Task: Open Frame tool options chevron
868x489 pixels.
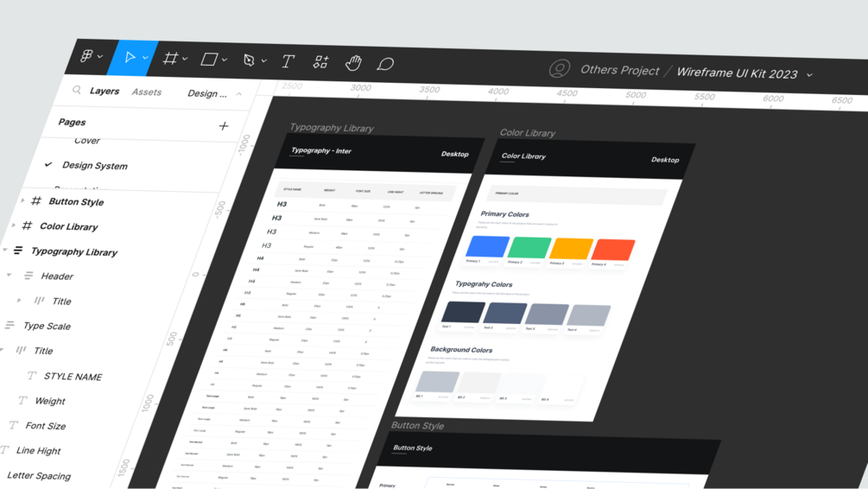Action: click(185, 59)
